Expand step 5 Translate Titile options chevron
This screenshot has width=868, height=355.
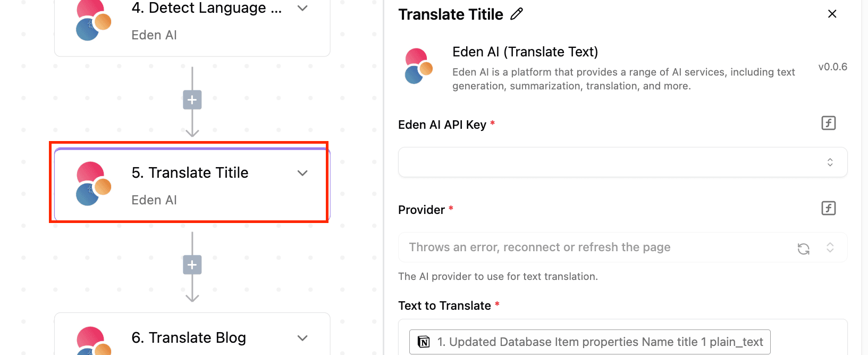point(302,173)
